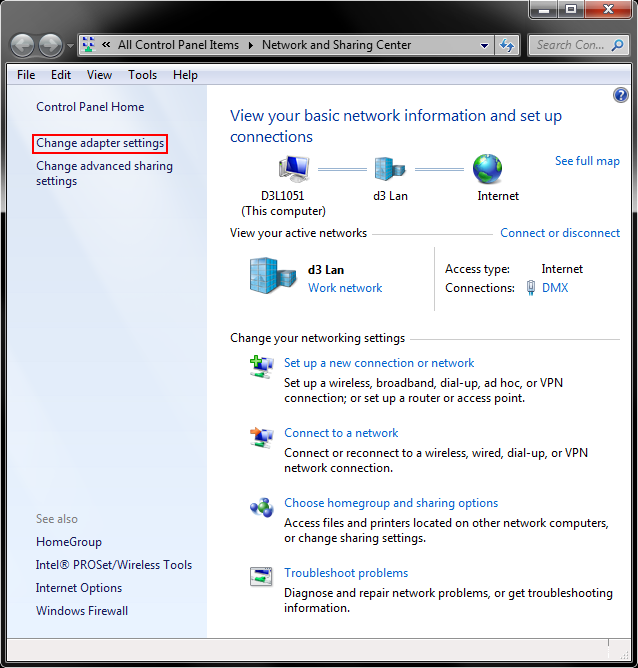Expand arrow after All Control Panel Items

click(251, 45)
